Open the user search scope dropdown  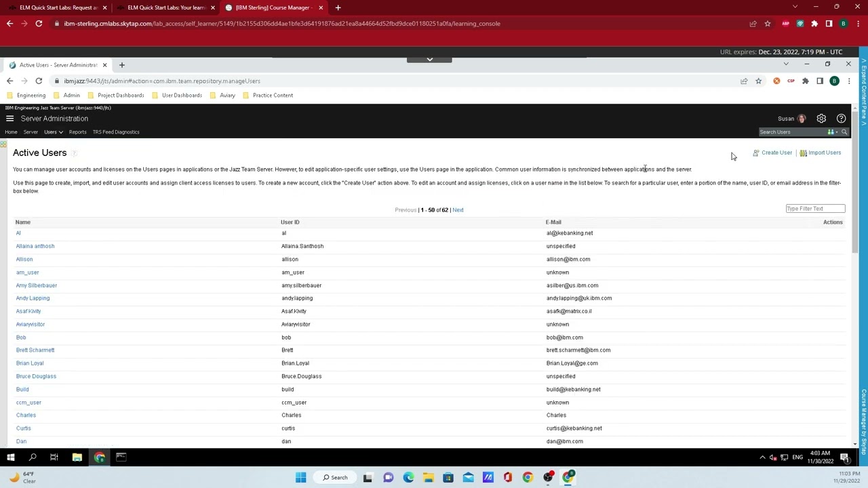(832, 132)
